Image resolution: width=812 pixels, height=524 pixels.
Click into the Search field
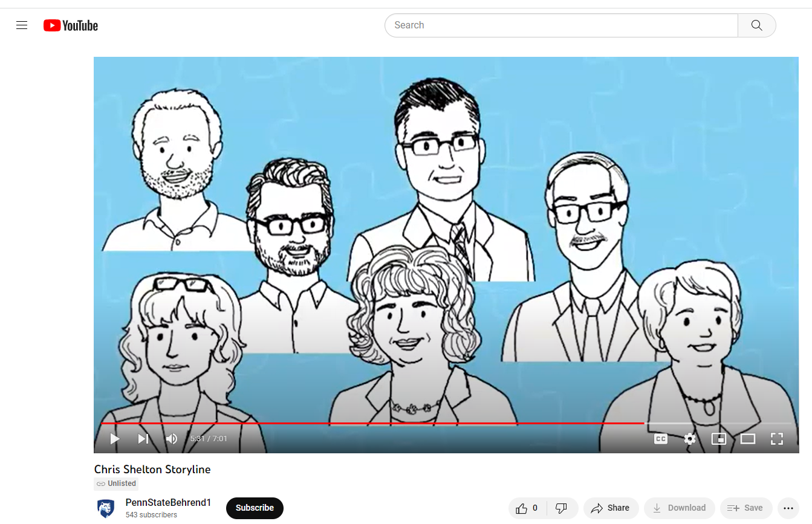click(x=561, y=25)
